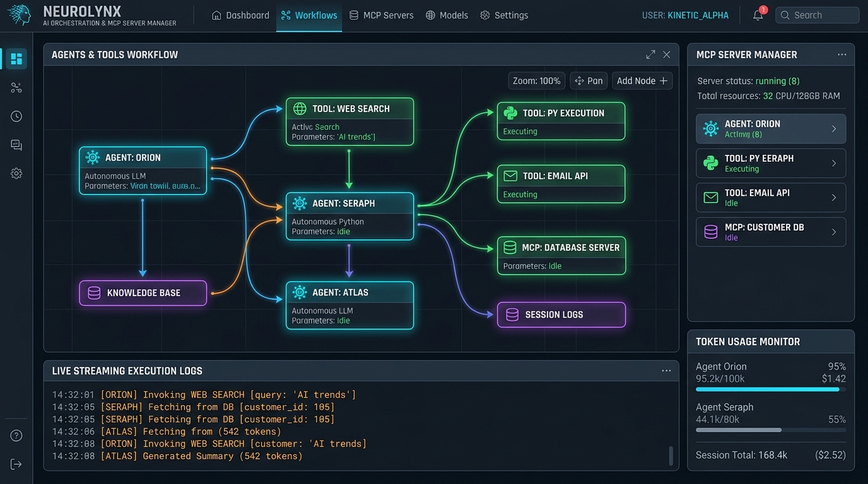Open the Models tab

[x=447, y=15]
